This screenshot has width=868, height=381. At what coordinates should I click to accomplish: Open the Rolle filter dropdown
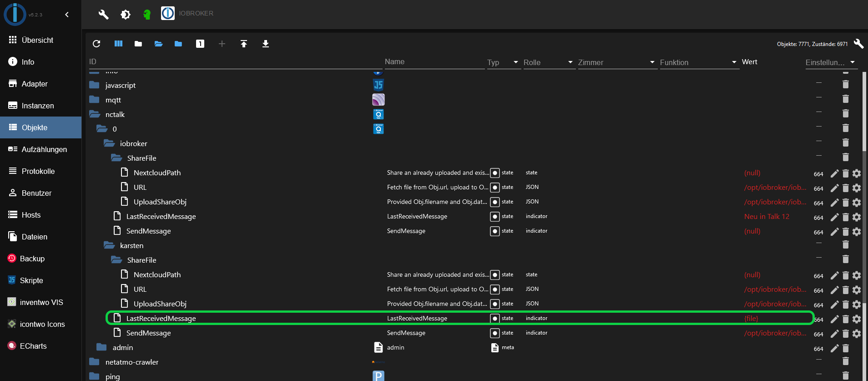(x=549, y=62)
